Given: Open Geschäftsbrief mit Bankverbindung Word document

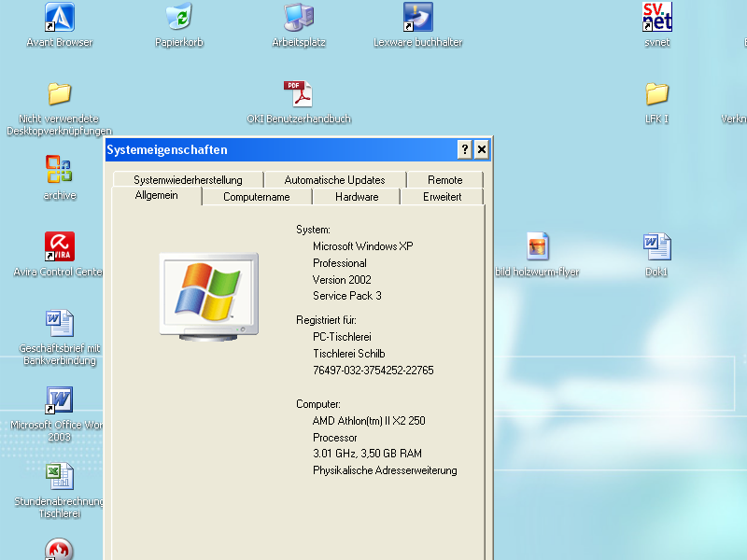Looking at the screenshot, I should point(60,337).
